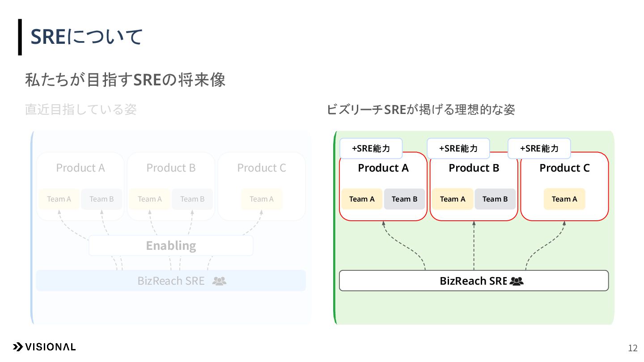
Task: Click the Product B title in green panel
Action: point(474,168)
